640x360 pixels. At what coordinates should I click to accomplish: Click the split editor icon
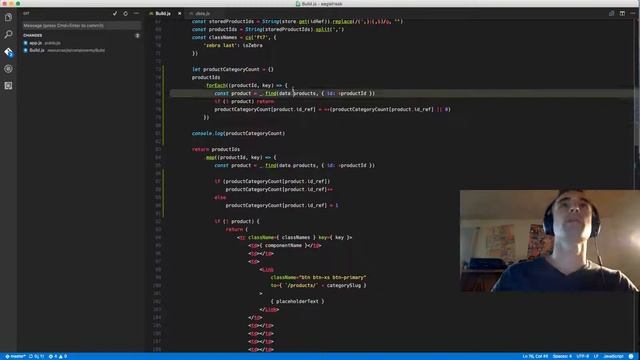point(622,13)
